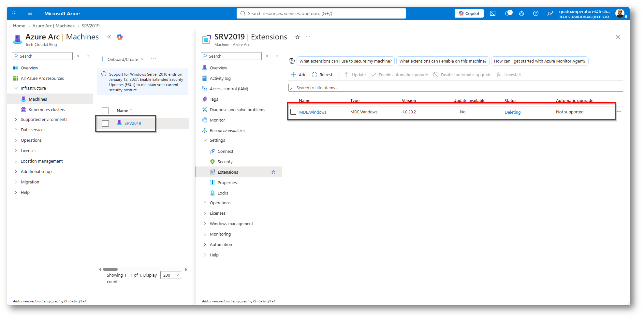Open the Help question mark icon
This screenshot has width=644, height=319.
536,13
